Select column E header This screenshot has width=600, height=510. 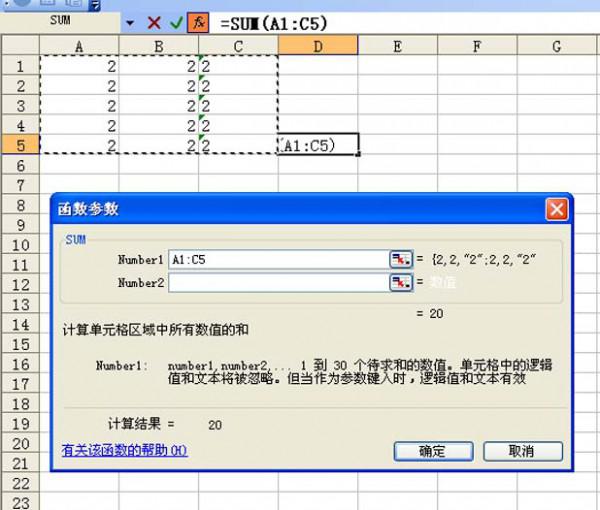tap(398, 46)
